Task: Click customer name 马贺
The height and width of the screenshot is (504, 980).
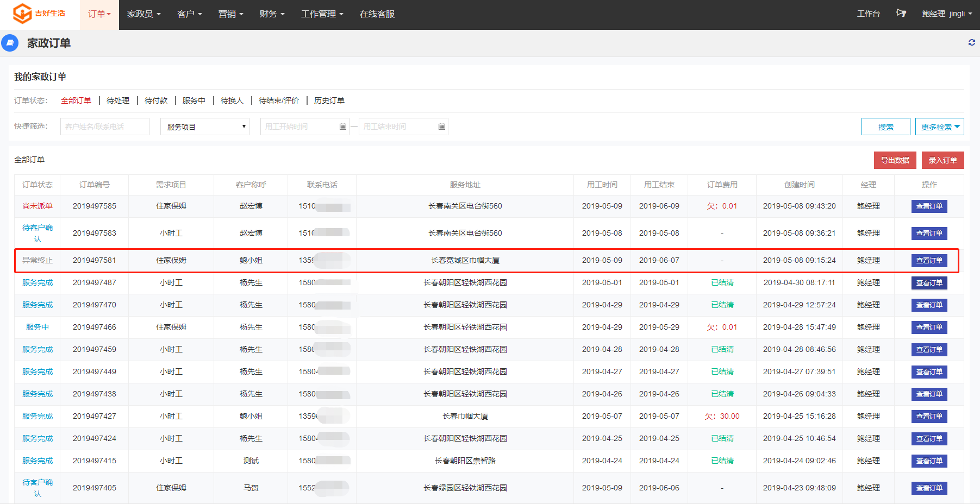Action: 251,488
